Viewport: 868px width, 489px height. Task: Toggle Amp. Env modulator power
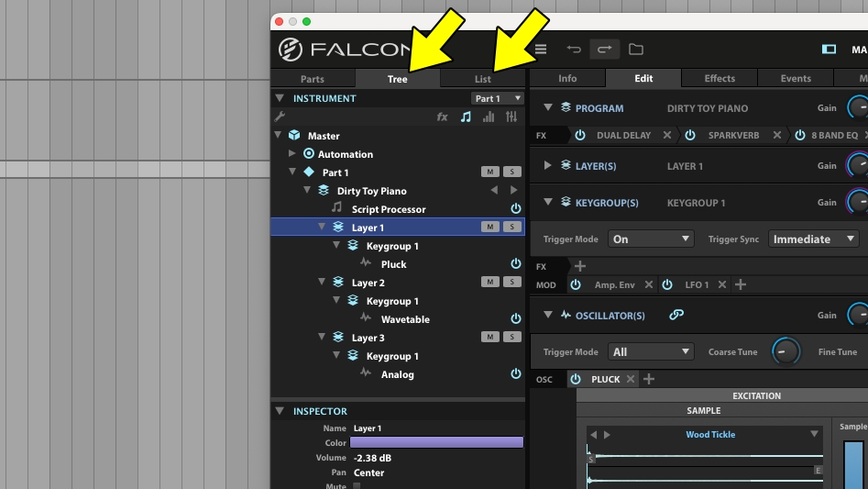pos(576,284)
